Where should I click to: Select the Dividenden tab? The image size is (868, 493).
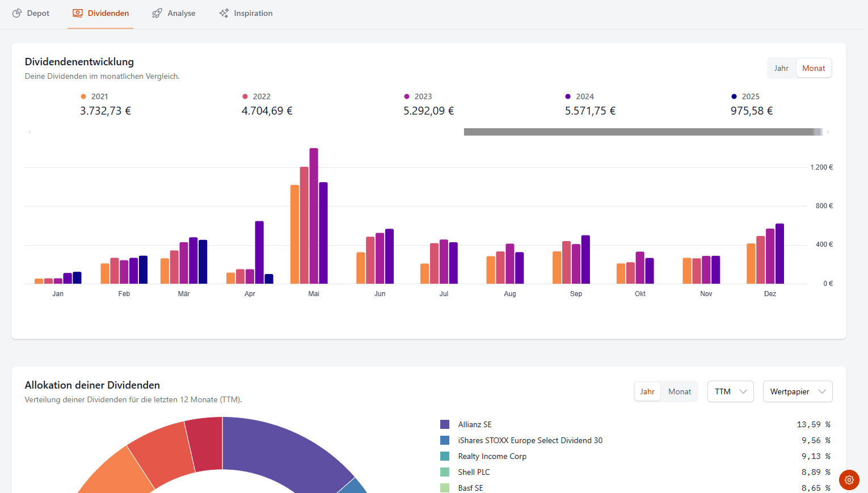coord(100,13)
